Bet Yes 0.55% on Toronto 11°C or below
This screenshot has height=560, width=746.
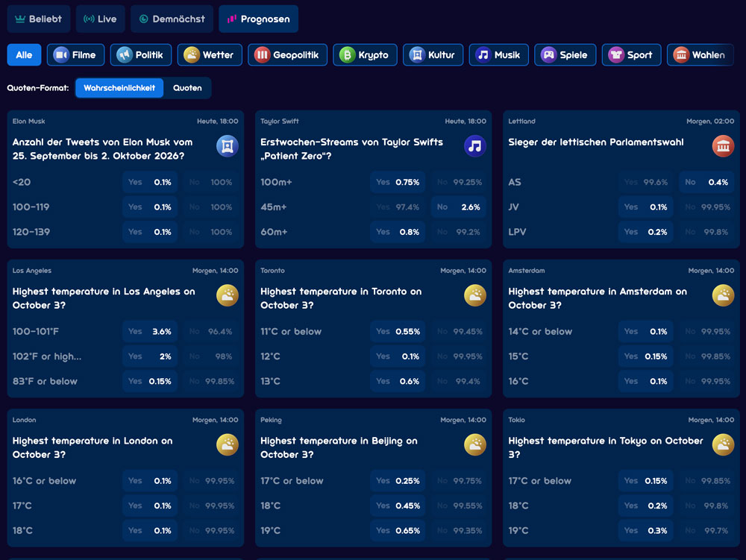[x=398, y=331]
